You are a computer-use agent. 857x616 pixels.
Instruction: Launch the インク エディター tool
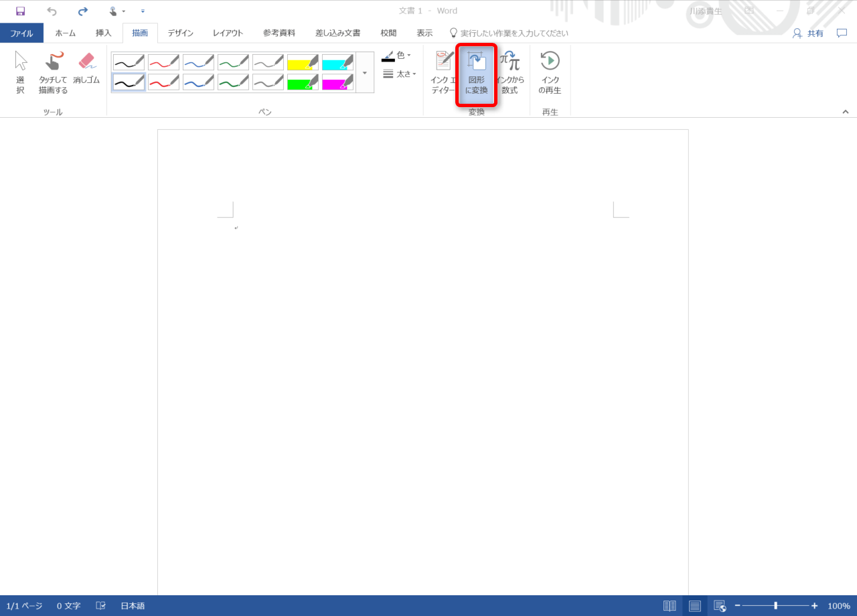(x=443, y=72)
